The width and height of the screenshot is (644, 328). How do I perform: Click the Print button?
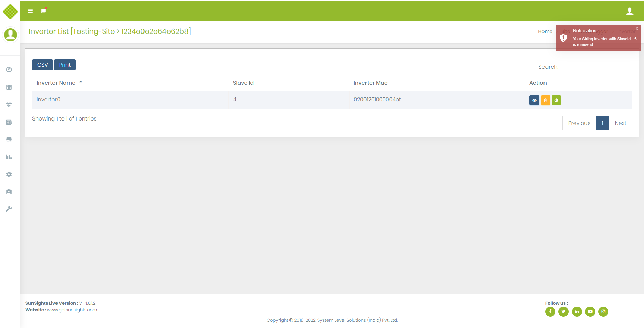(65, 65)
